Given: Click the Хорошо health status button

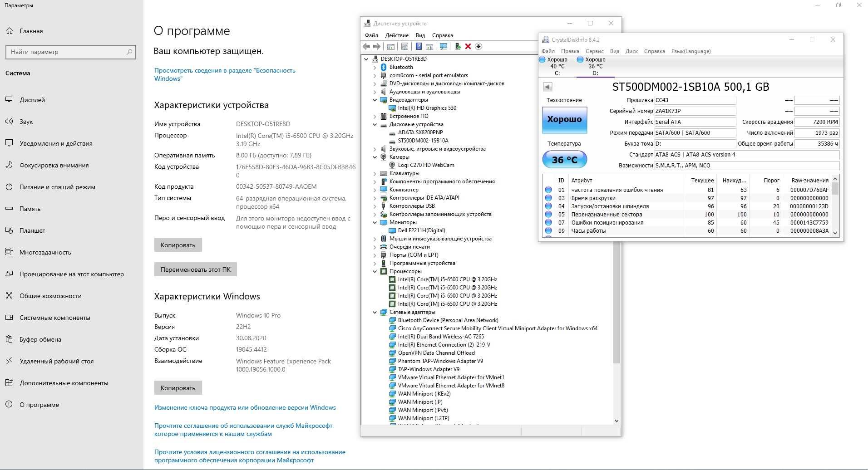Looking at the screenshot, I should pos(564,120).
